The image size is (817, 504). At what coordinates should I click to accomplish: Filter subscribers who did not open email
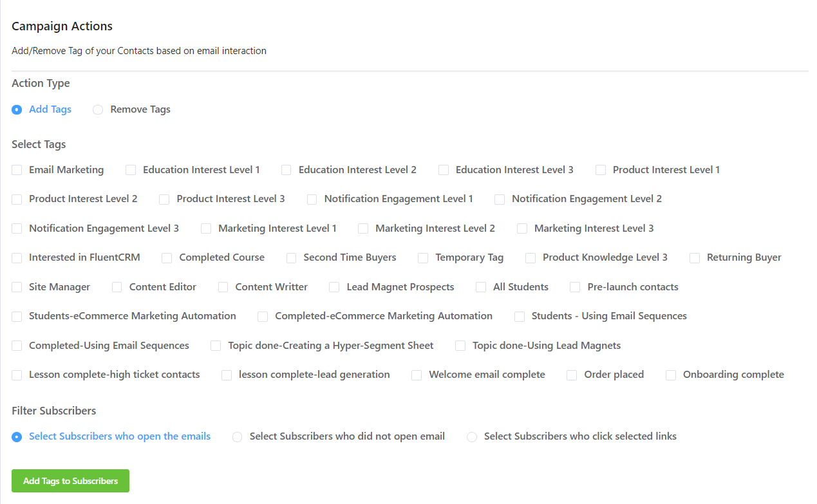(x=237, y=437)
